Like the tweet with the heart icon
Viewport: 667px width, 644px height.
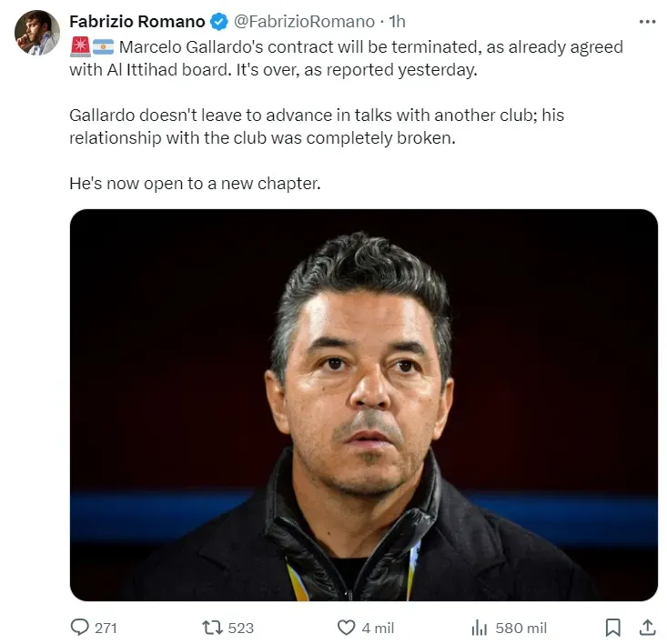347,628
